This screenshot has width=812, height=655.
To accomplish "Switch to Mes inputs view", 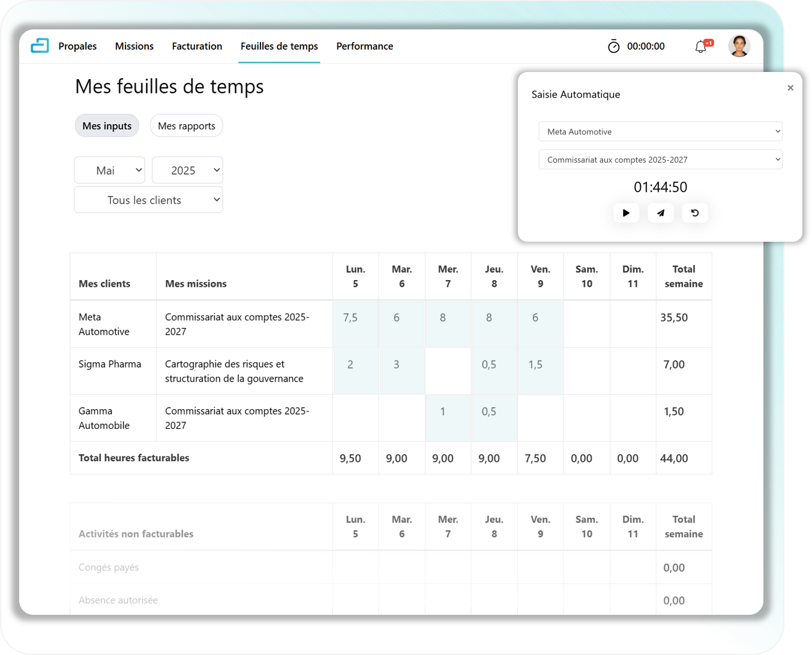I will pos(107,126).
